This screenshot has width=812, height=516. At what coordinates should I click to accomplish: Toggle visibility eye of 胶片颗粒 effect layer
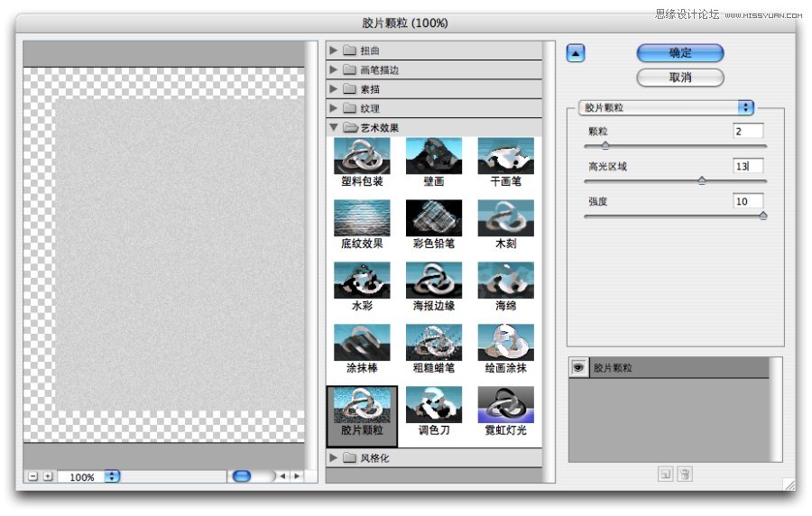point(579,367)
